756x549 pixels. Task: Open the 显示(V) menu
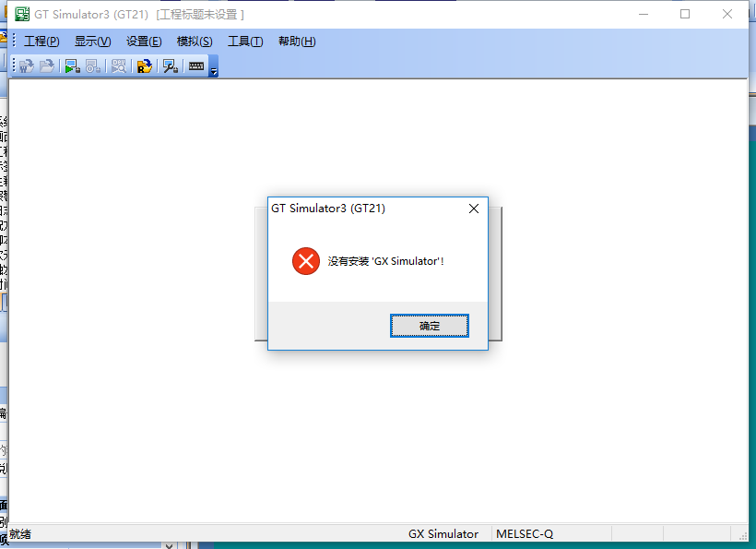tap(92, 42)
